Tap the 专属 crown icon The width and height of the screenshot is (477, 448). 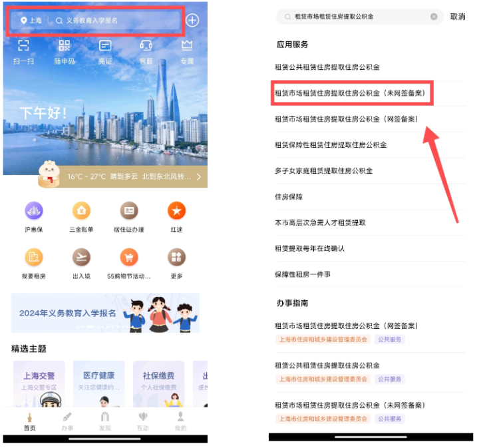click(186, 46)
